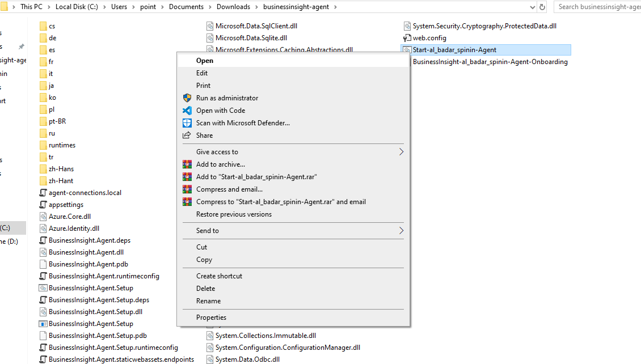Click the Run as administrator shield icon
Screen dimensions: 641x364
(187, 98)
